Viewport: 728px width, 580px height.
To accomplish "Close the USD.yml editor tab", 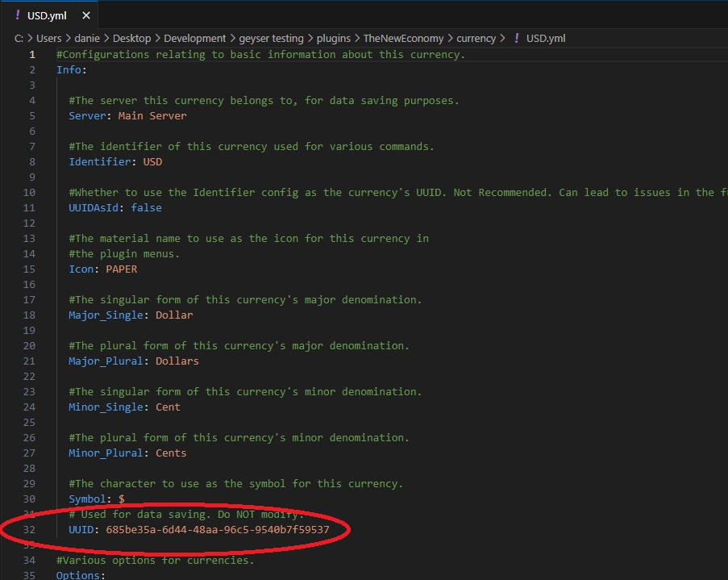I will click(x=86, y=15).
